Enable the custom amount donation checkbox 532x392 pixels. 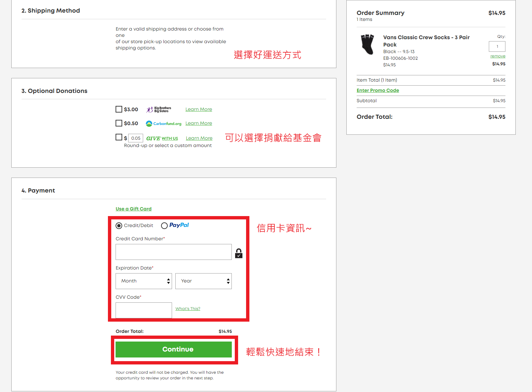point(119,137)
